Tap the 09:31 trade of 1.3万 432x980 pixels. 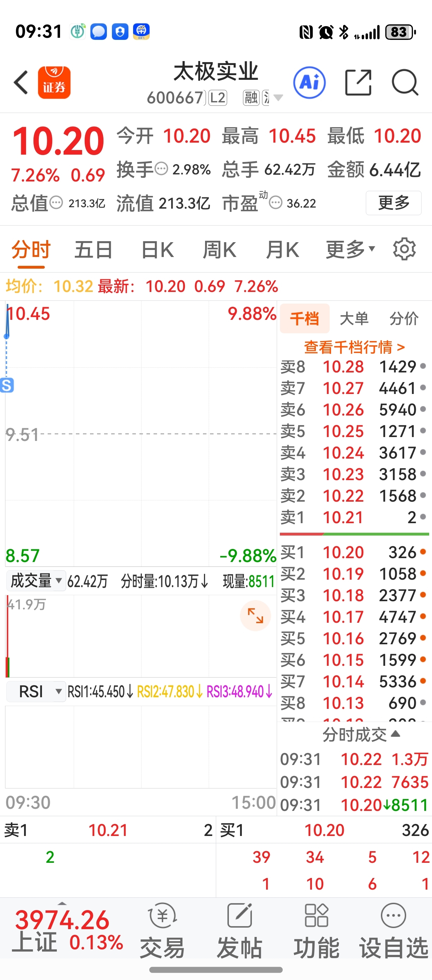354,759
